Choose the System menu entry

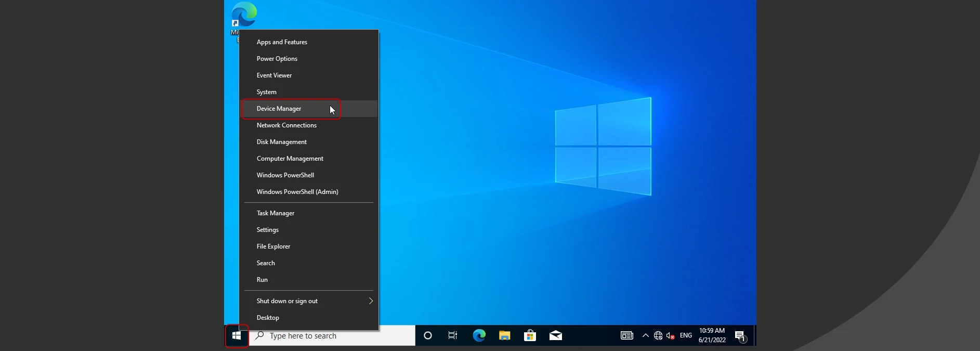(309, 92)
